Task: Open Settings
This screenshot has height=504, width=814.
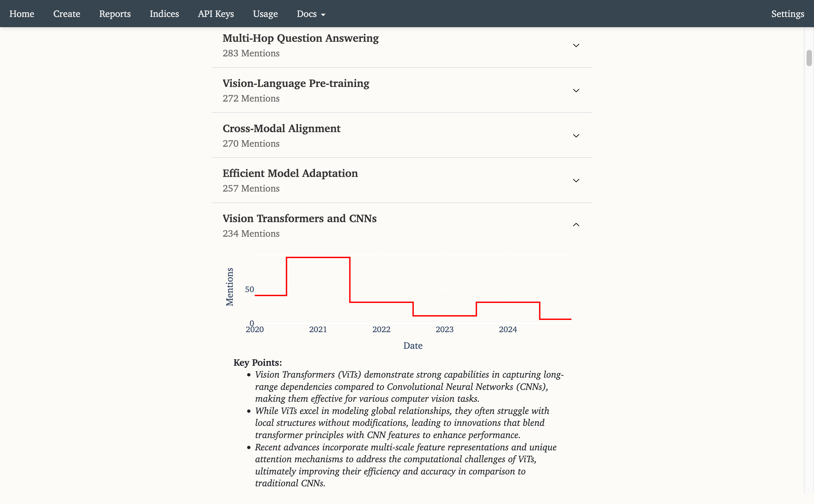Action: point(788,14)
